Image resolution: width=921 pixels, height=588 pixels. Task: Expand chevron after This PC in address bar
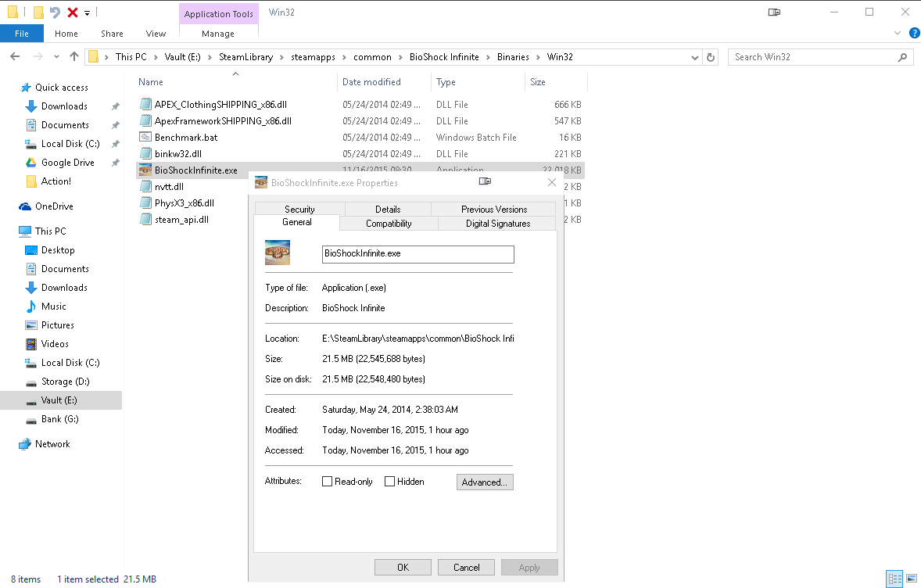pos(156,57)
